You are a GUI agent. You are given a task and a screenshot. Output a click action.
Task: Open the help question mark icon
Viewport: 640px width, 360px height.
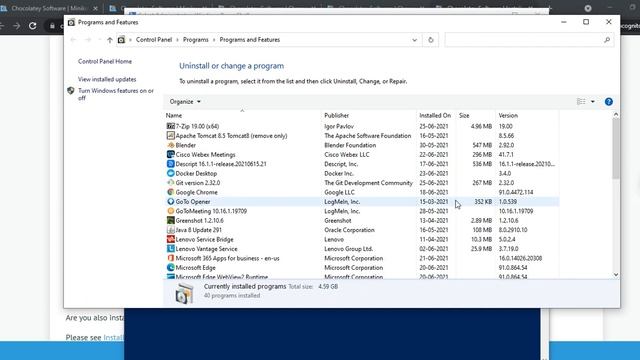609,102
